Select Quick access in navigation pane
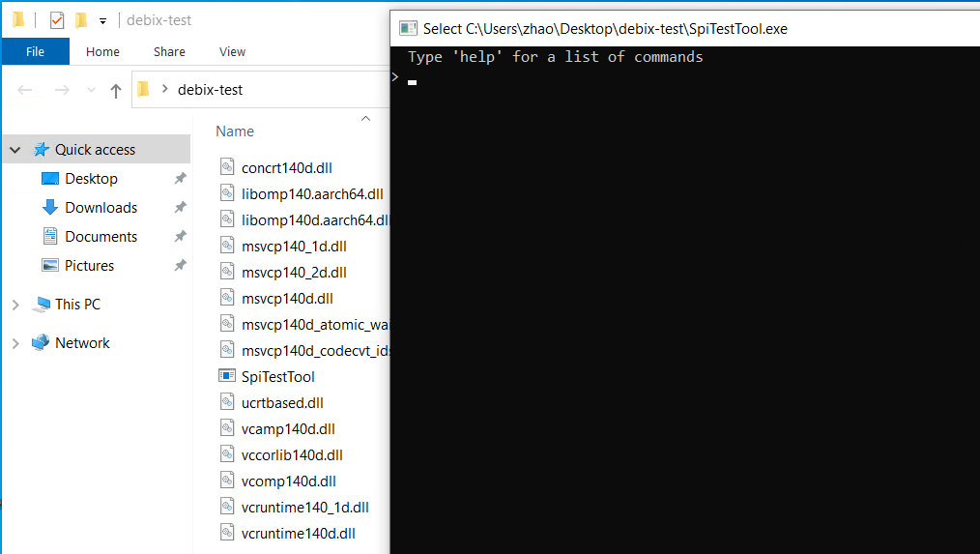 [x=95, y=150]
